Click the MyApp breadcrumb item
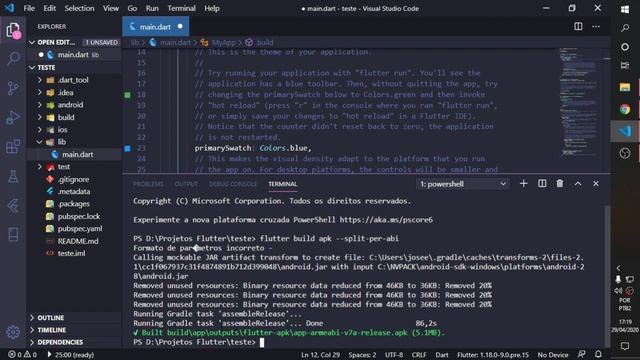Image resolution: width=640 pixels, height=360 pixels. 223,42
